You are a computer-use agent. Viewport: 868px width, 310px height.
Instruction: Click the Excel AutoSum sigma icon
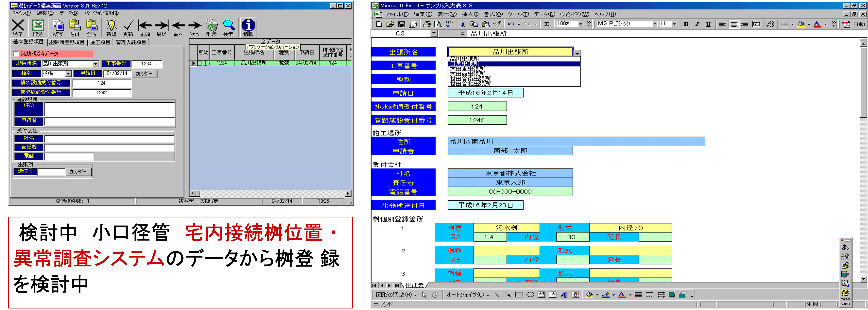[x=546, y=24]
